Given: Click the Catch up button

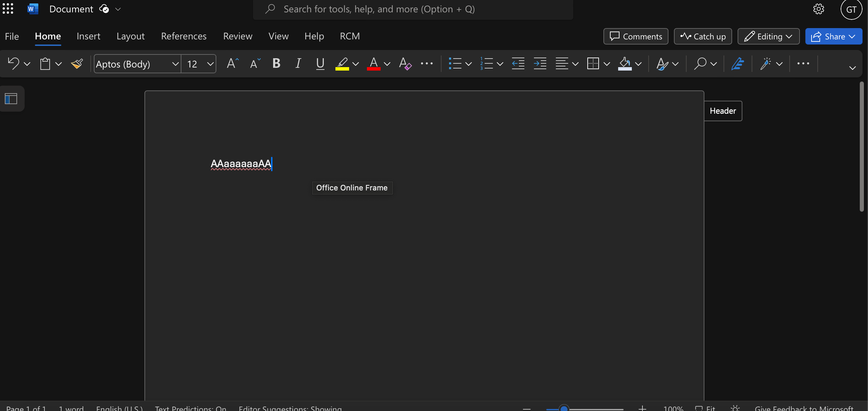Looking at the screenshot, I should [x=703, y=36].
